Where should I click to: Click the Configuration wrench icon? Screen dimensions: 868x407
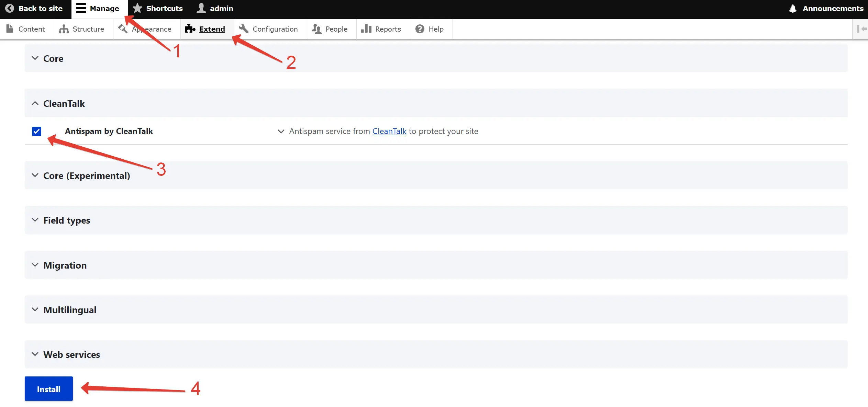(x=244, y=29)
